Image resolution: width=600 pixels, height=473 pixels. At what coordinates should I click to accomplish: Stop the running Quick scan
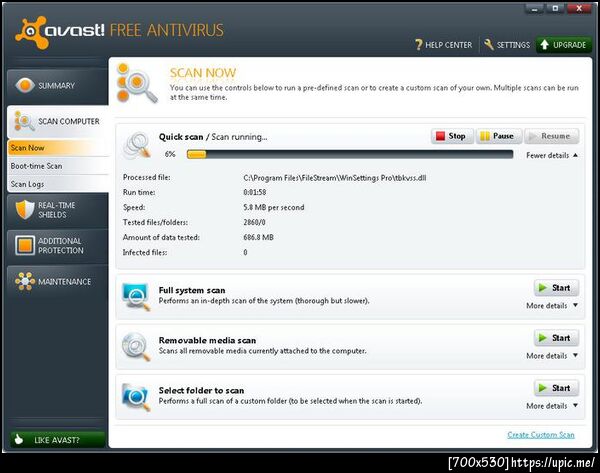[452, 136]
